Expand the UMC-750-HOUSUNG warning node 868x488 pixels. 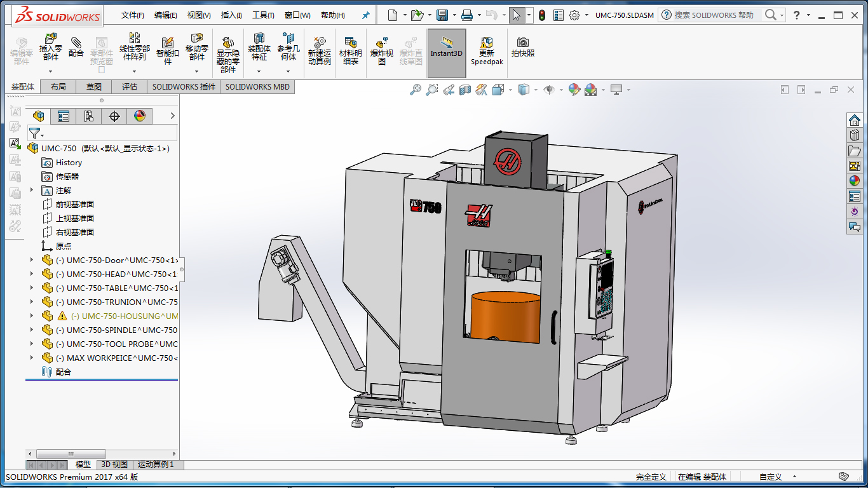click(32, 316)
